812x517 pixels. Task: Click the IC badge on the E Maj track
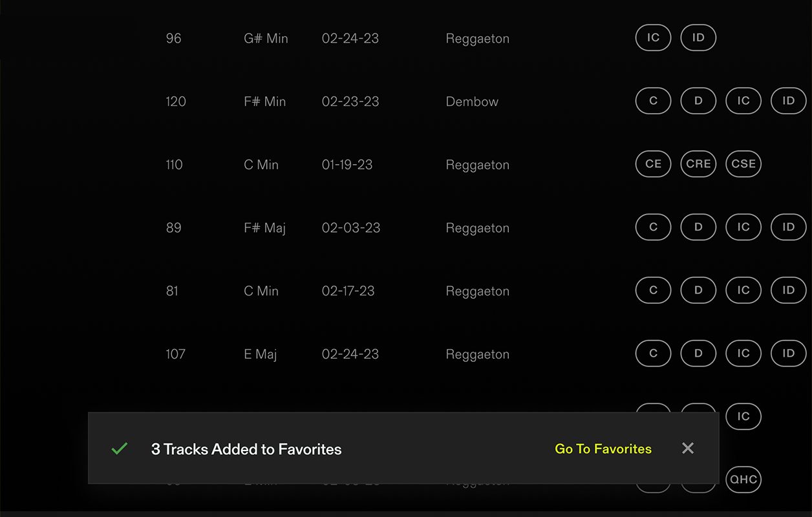click(x=743, y=353)
